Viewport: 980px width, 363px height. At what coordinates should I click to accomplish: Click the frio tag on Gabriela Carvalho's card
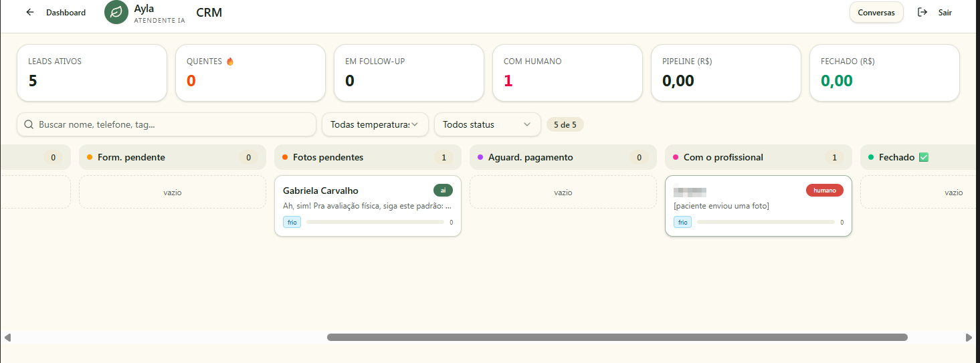tap(292, 222)
